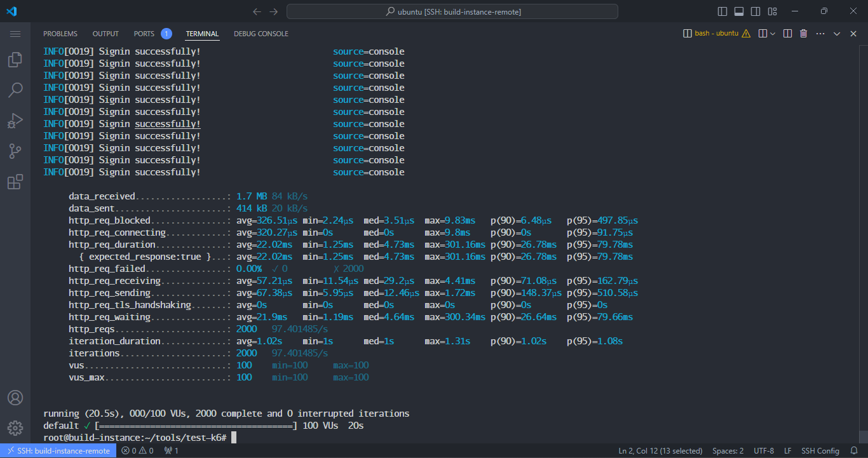Image resolution: width=868 pixels, height=458 pixels.
Task: Click the data_received value 1.7 MB
Action: (x=252, y=196)
